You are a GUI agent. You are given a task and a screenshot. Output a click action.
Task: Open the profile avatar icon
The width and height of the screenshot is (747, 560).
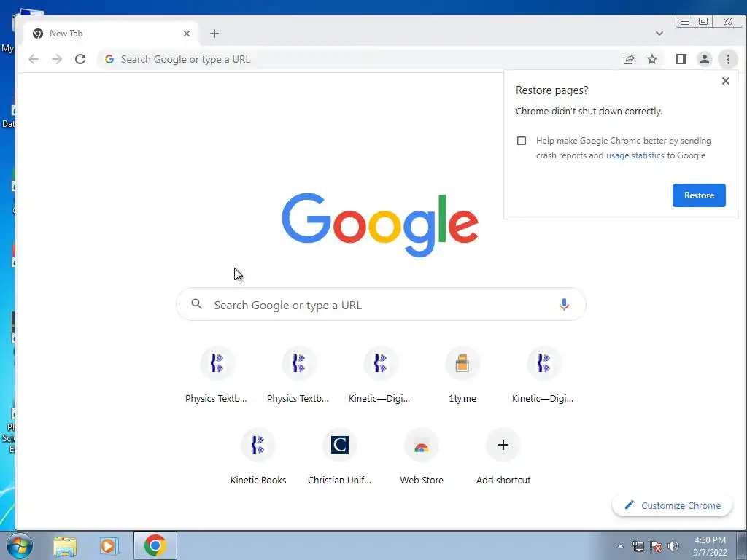705,59
